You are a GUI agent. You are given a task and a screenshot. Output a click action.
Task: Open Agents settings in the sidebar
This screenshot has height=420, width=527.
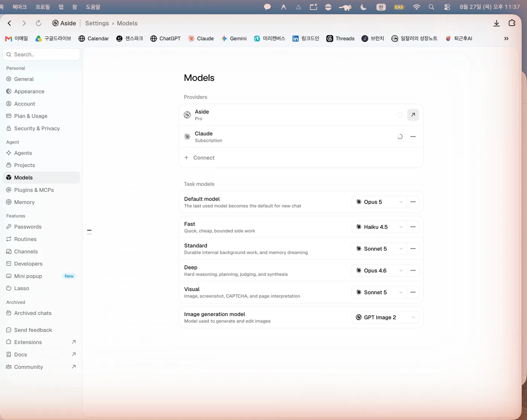(x=41, y=153)
